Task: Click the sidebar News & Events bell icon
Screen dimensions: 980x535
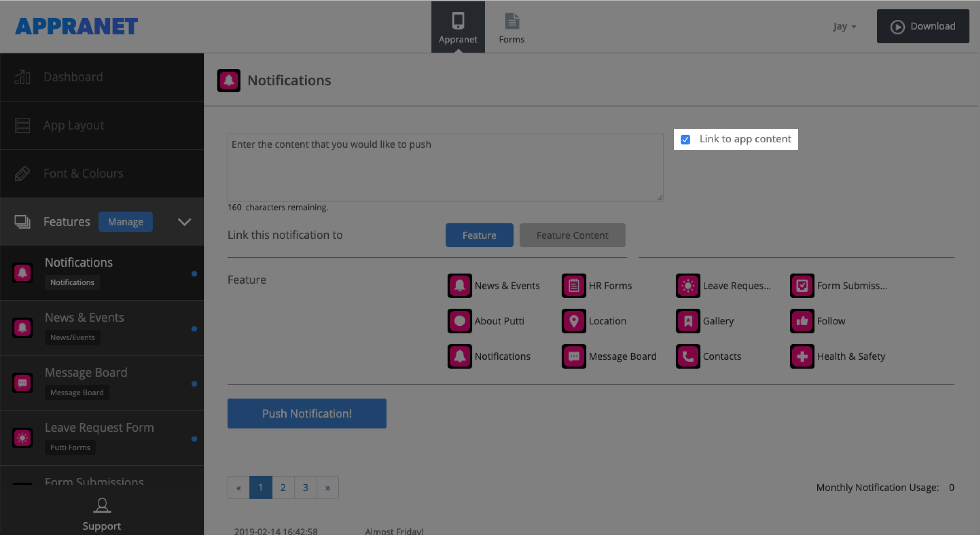Action: [22, 328]
